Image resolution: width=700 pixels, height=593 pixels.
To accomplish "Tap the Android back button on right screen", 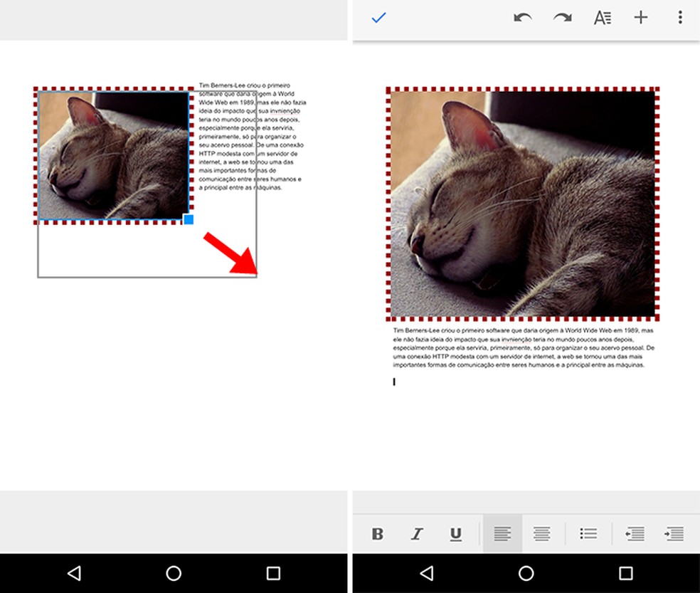I will [x=427, y=573].
